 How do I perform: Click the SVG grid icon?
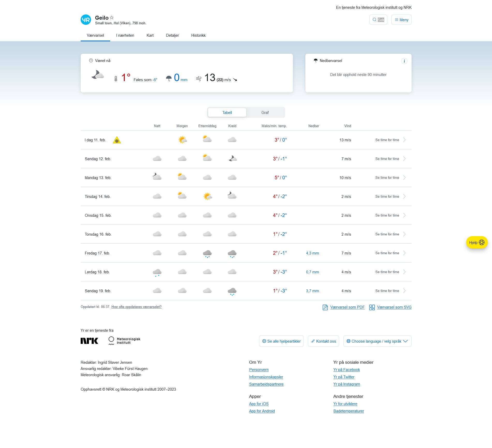372,307
